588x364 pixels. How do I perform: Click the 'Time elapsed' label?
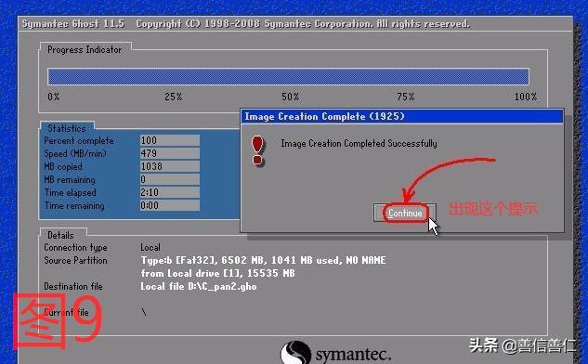pos(70,193)
